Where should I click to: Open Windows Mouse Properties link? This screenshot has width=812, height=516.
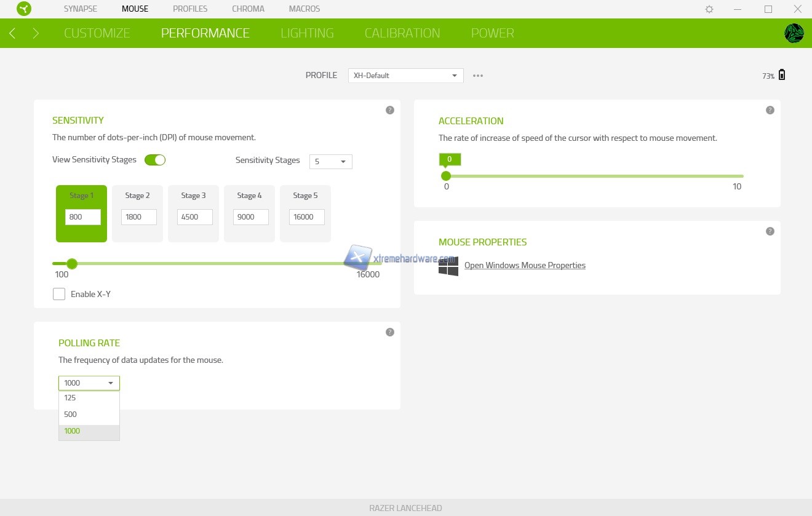coord(525,266)
